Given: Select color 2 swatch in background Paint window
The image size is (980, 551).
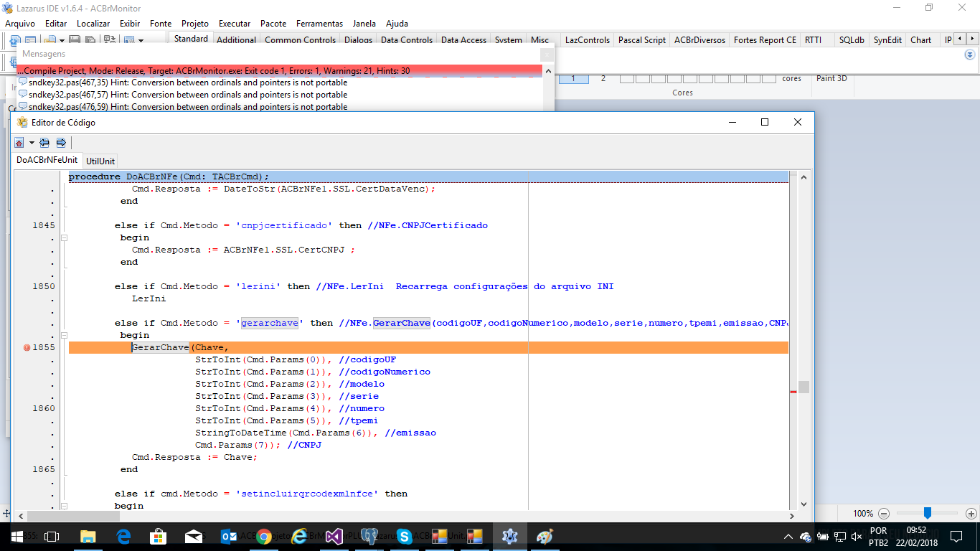Looking at the screenshot, I should [603, 78].
